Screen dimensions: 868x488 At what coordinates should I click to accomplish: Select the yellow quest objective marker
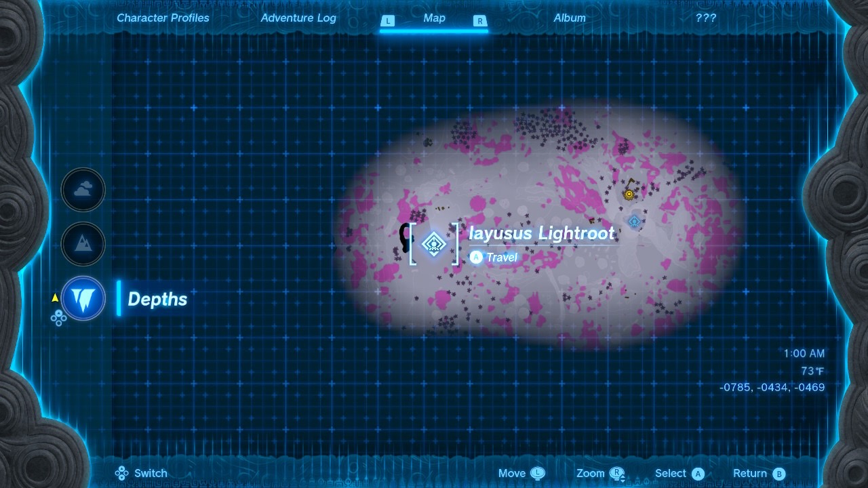(x=629, y=193)
